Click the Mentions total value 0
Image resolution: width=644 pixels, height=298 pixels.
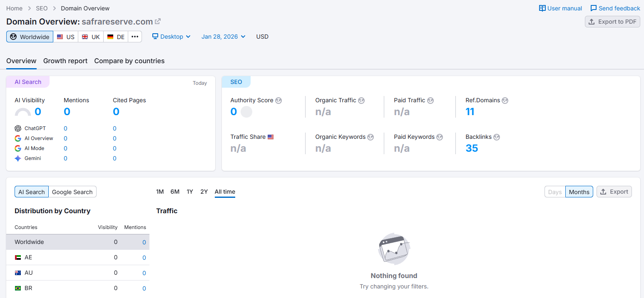tap(67, 112)
